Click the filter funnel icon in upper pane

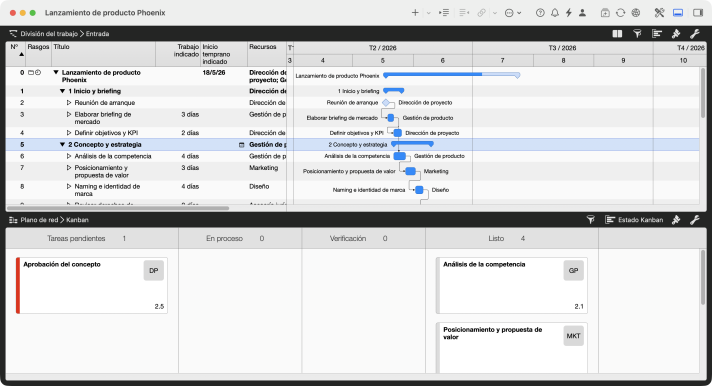pos(637,34)
